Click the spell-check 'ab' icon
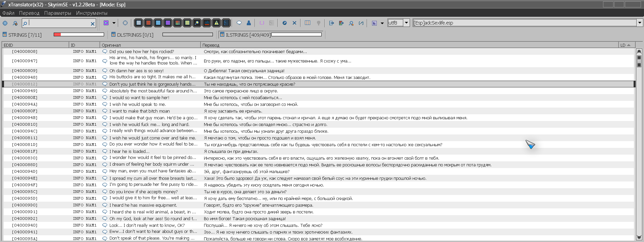 tap(207, 23)
